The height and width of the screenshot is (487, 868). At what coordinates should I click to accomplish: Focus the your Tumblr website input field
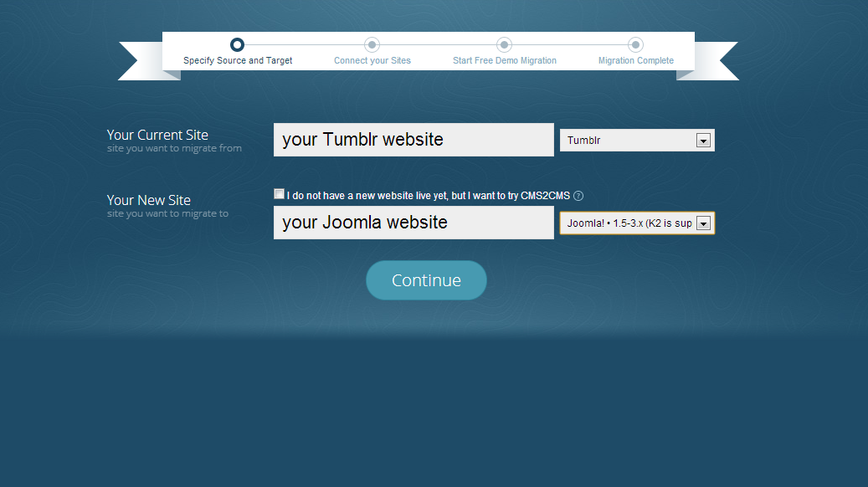413,140
